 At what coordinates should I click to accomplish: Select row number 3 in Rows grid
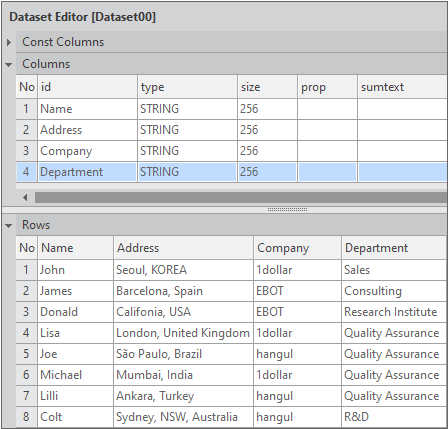[x=26, y=312]
